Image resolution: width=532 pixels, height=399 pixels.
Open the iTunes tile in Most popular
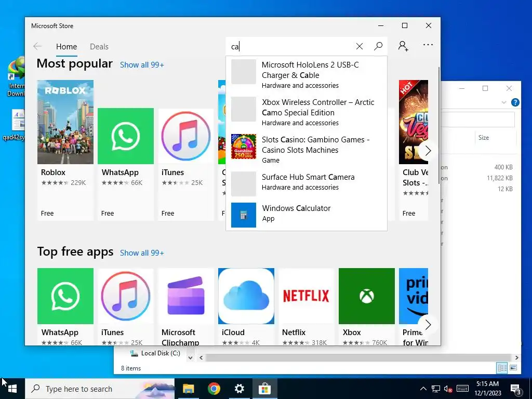point(186,164)
